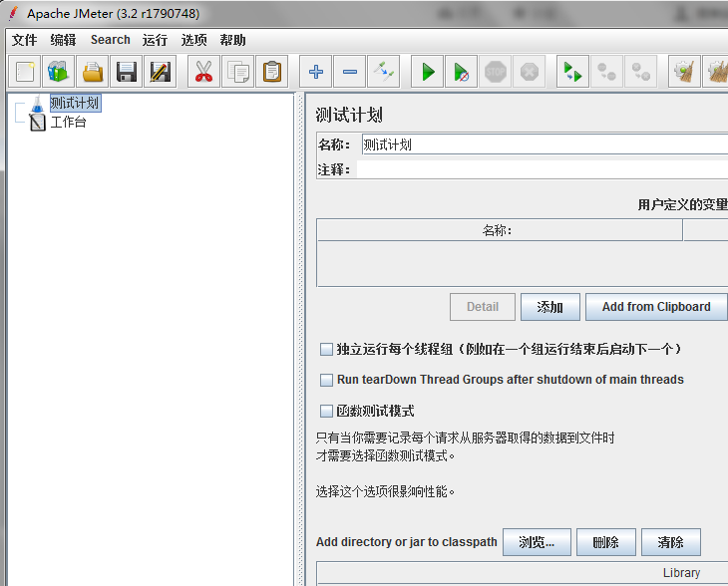Screen dimensions: 728x586
Task: Click the 只有当你需要记录每个请求 description line
Action: pyautogui.click(x=465, y=438)
